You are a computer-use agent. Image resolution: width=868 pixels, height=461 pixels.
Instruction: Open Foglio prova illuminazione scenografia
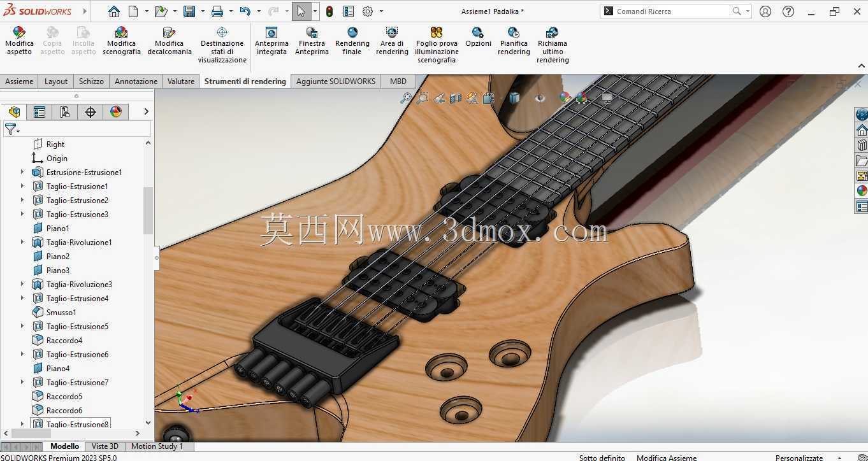pyautogui.click(x=437, y=45)
